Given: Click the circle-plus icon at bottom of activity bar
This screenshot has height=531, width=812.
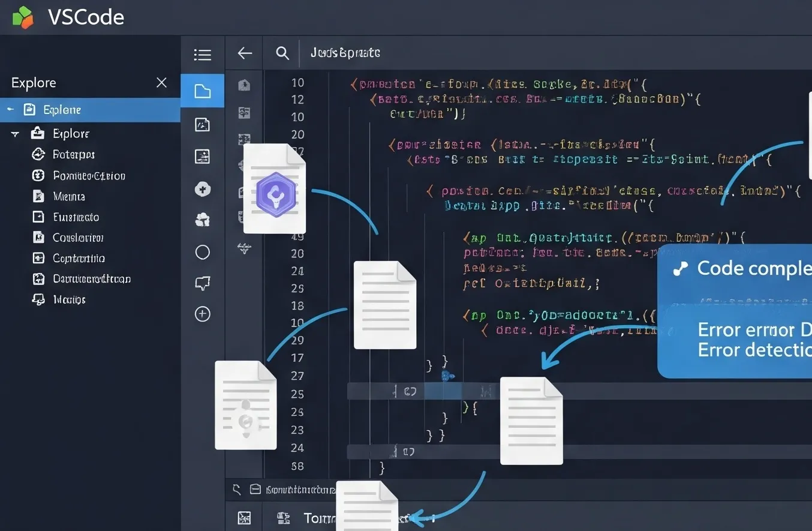Looking at the screenshot, I should [202, 314].
